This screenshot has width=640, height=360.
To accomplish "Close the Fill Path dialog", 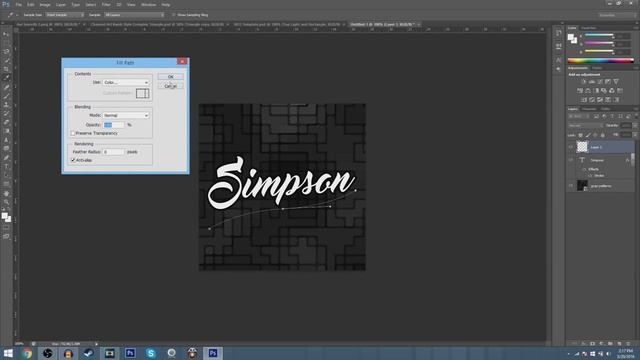I will click(182, 62).
